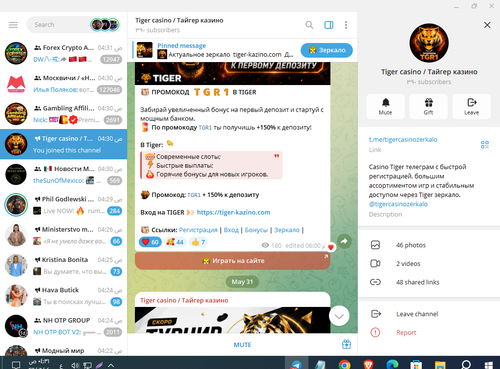The height and width of the screenshot is (369, 500).
Task: Open stories avatars beside search field
Action: tap(105, 25)
